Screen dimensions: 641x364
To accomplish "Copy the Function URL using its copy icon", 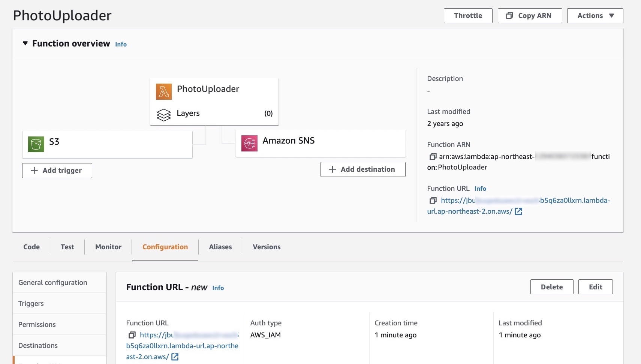I will (x=433, y=200).
